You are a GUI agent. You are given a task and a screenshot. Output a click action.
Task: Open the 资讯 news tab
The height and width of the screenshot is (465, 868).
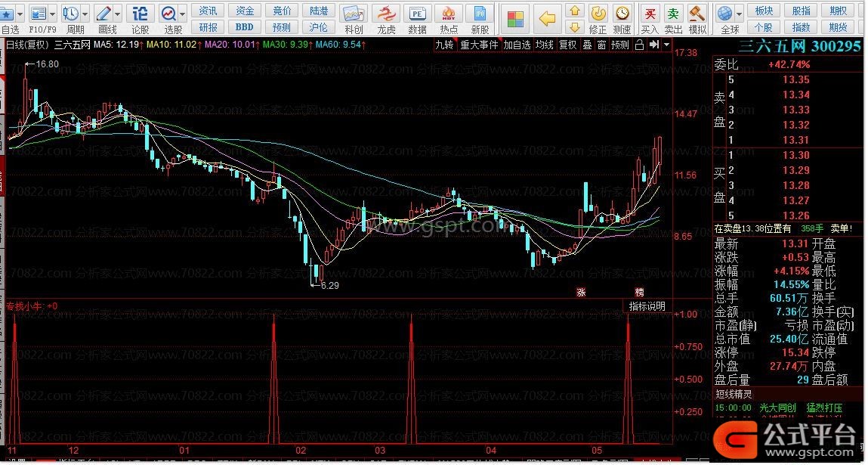point(209,11)
